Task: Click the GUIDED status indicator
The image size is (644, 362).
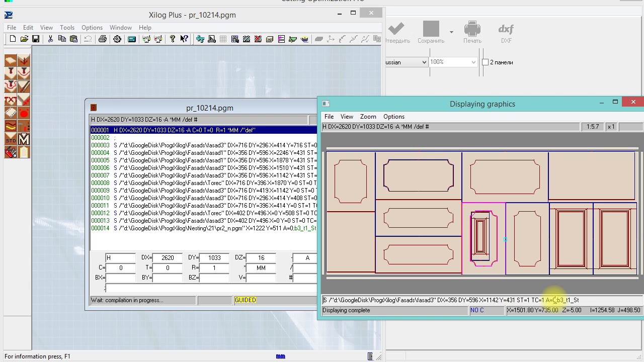Action: [x=246, y=300]
